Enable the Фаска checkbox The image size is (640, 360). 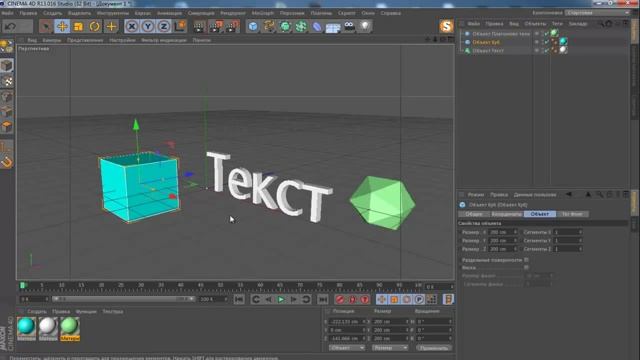[527, 268]
